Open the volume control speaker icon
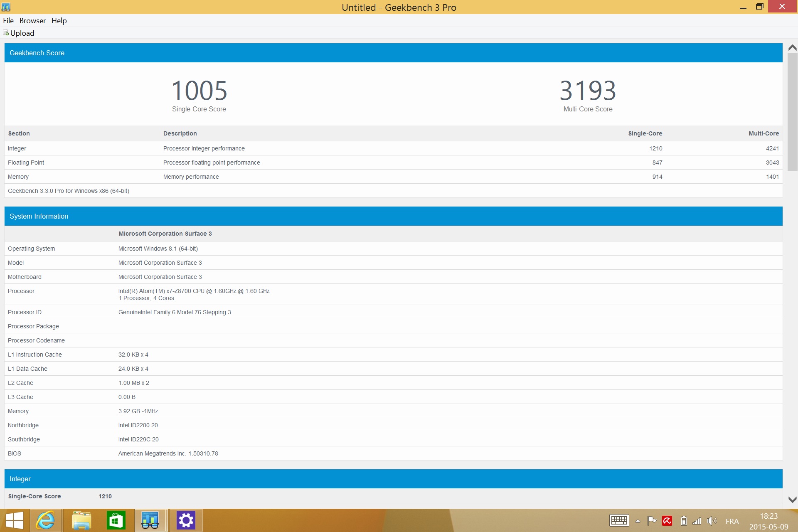Viewport: 798px width, 532px height. click(x=712, y=521)
